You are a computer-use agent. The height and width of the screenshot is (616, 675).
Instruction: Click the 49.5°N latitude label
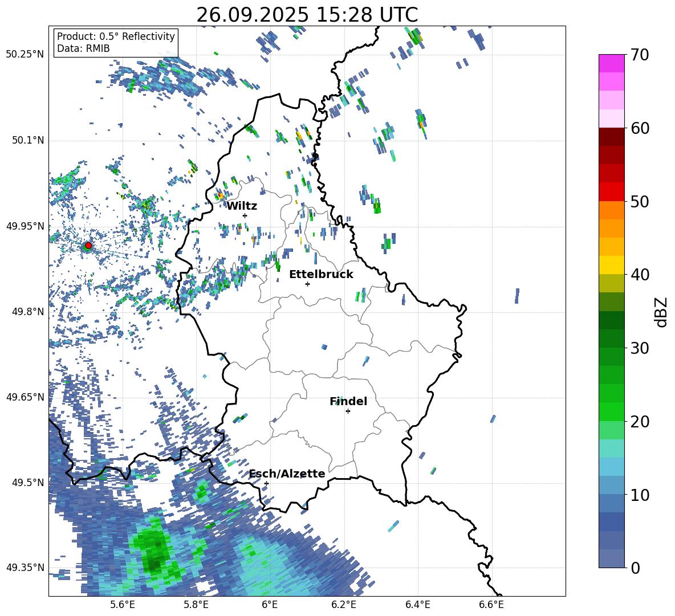pos(28,482)
